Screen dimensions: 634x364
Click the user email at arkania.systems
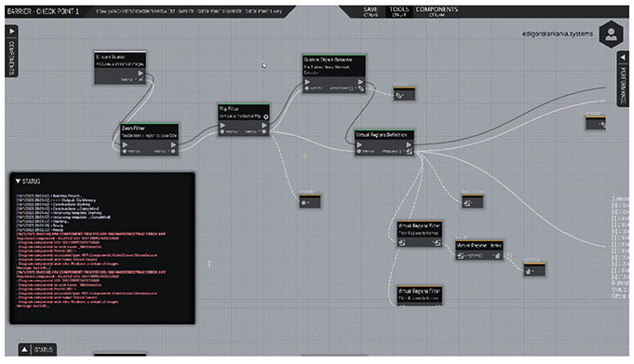[557, 34]
